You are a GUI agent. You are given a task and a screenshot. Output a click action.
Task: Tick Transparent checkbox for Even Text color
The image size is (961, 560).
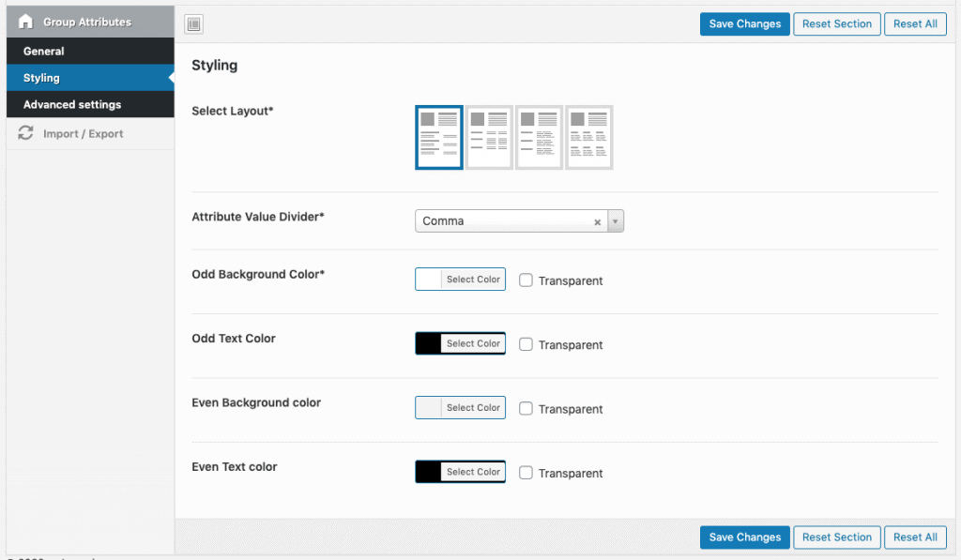point(526,473)
